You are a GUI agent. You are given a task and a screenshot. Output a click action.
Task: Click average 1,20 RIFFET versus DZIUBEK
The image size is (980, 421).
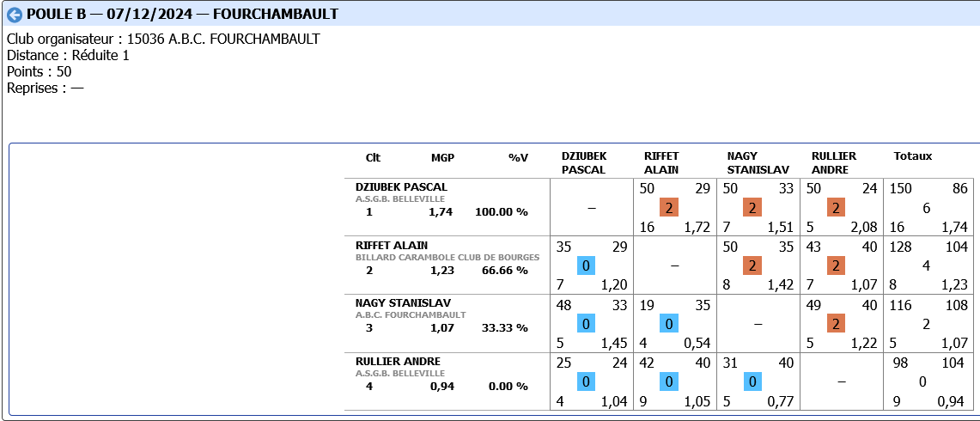(612, 285)
